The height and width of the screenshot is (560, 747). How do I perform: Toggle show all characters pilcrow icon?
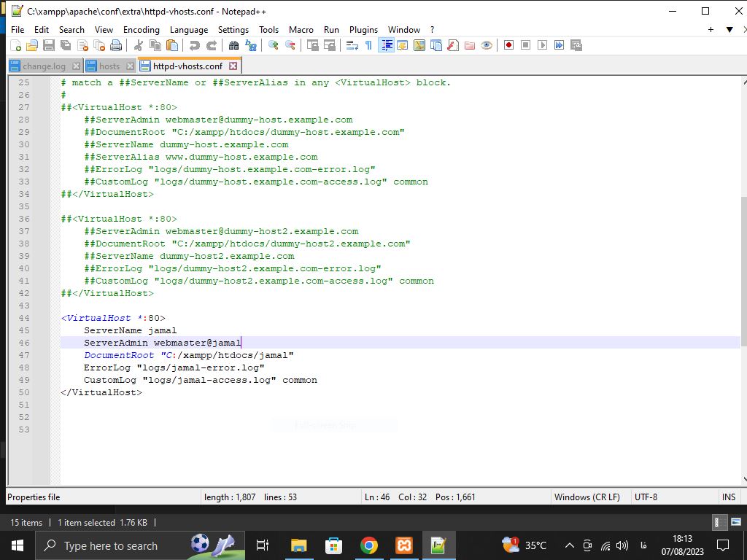coord(368,45)
